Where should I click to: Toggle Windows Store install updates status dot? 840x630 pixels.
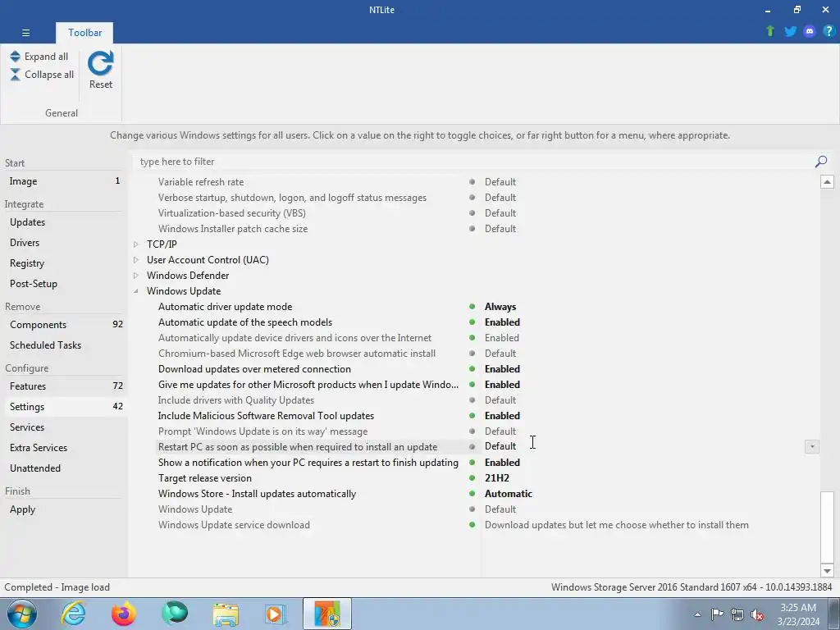click(x=472, y=493)
